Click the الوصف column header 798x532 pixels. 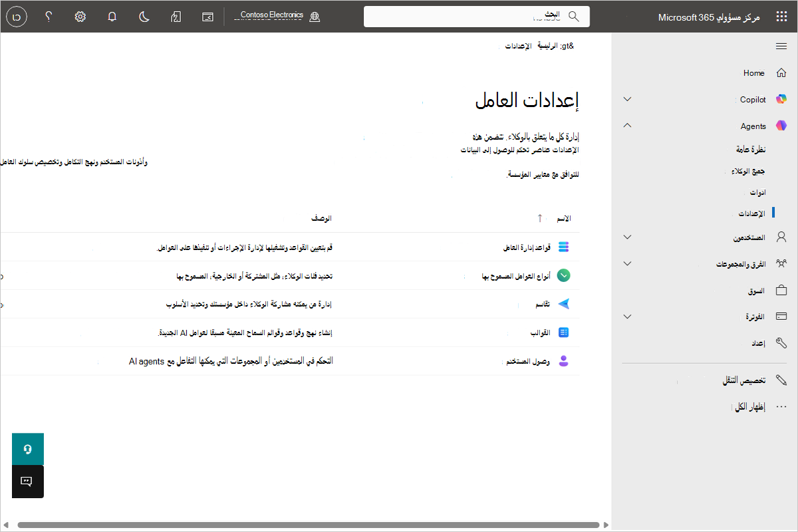pos(322,218)
